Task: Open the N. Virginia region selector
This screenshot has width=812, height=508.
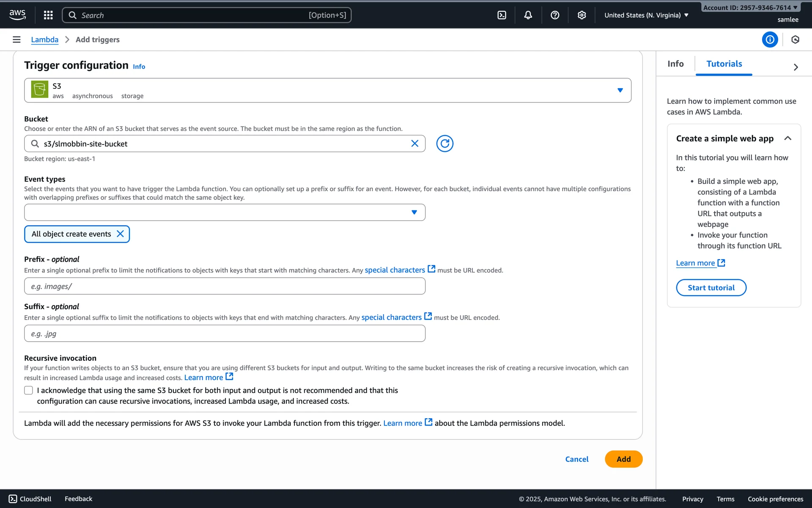Action: point(646,15)
